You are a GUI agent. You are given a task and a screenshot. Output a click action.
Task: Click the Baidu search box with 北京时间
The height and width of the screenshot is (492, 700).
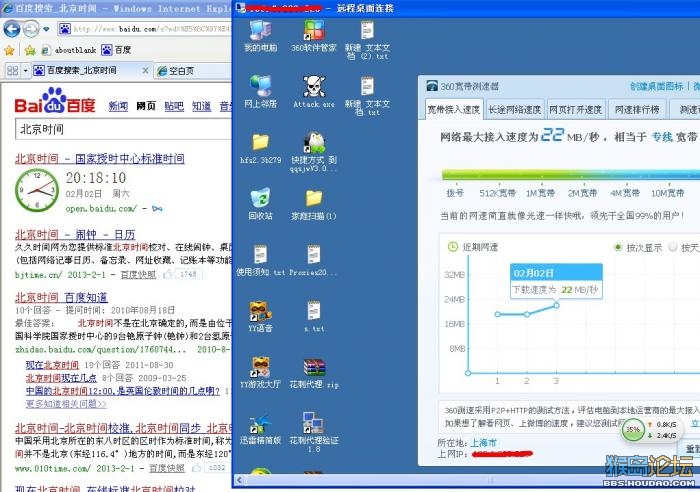point(124,129)
